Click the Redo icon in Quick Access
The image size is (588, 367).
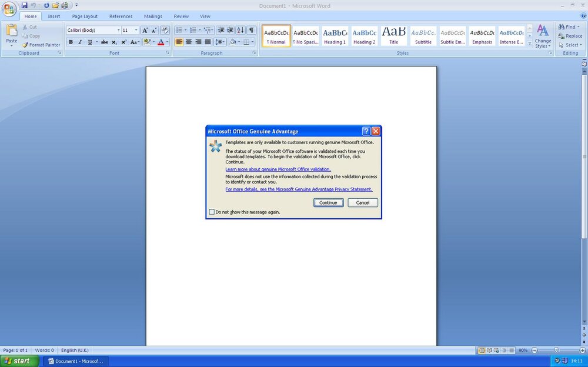[46, 5]
